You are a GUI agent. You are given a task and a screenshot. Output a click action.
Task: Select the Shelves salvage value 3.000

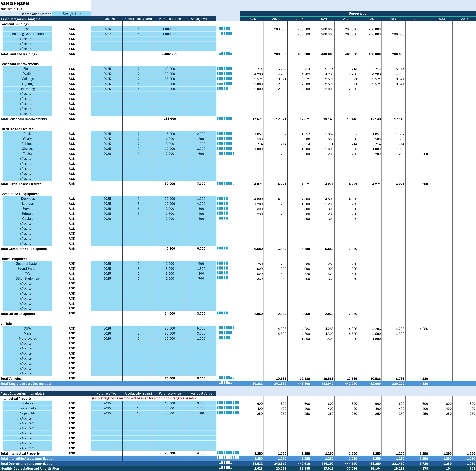[201, 149]
